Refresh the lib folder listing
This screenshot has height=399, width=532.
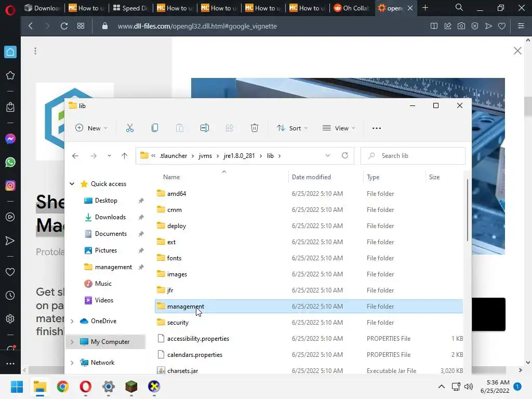point(345,155)
